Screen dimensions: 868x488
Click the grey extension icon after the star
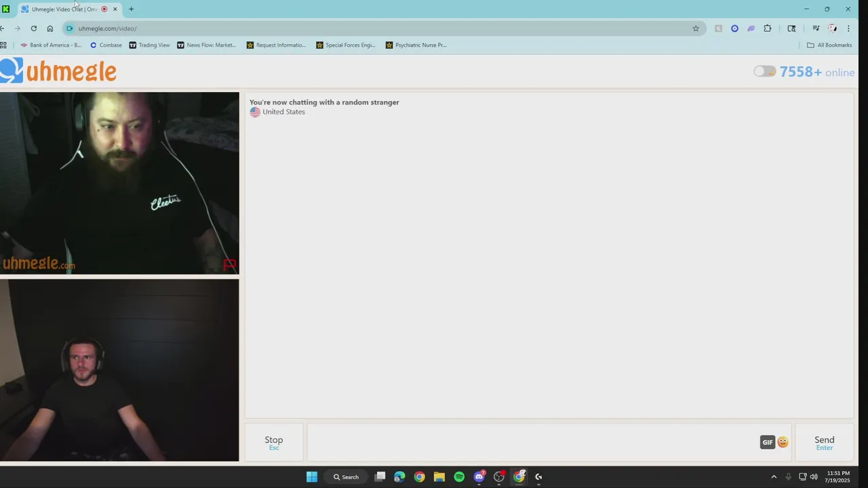718,28
